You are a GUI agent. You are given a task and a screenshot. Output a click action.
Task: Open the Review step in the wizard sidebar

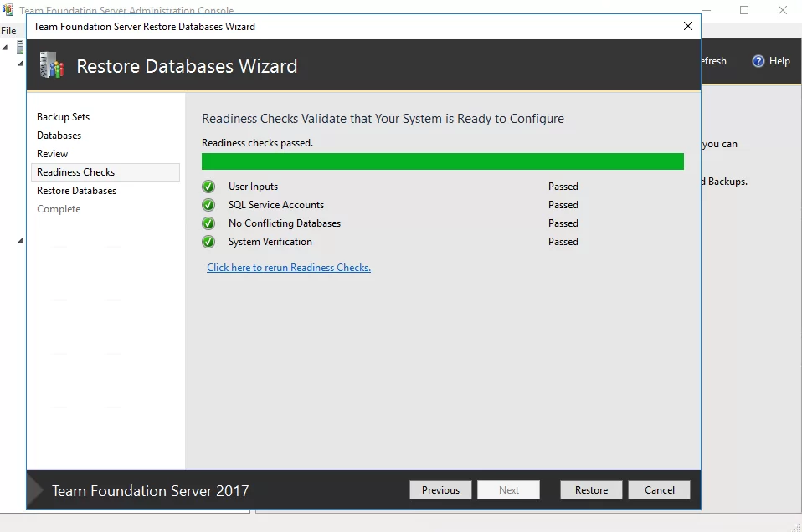(x=52, y=154)
